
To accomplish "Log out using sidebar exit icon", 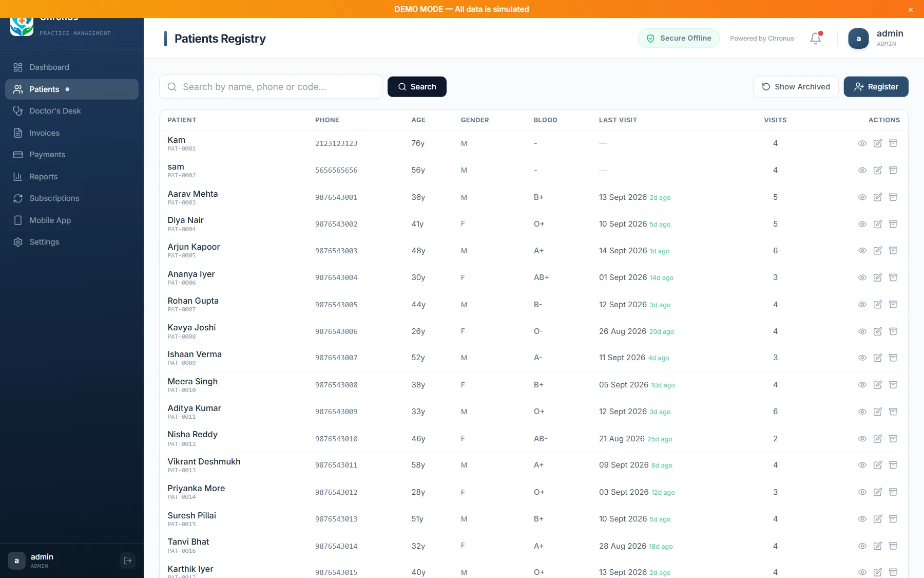I will pos(128,561).
